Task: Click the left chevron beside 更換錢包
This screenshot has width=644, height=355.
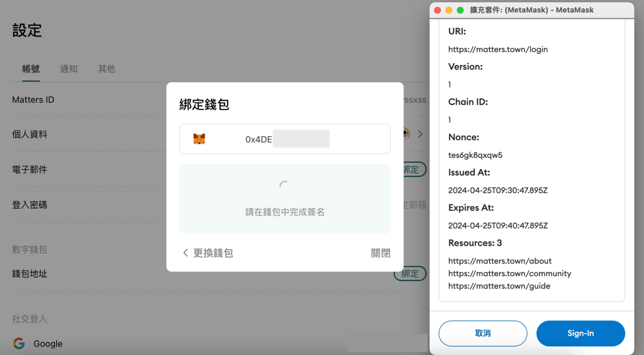Action: pyautogui.click(x=185, y=253)
